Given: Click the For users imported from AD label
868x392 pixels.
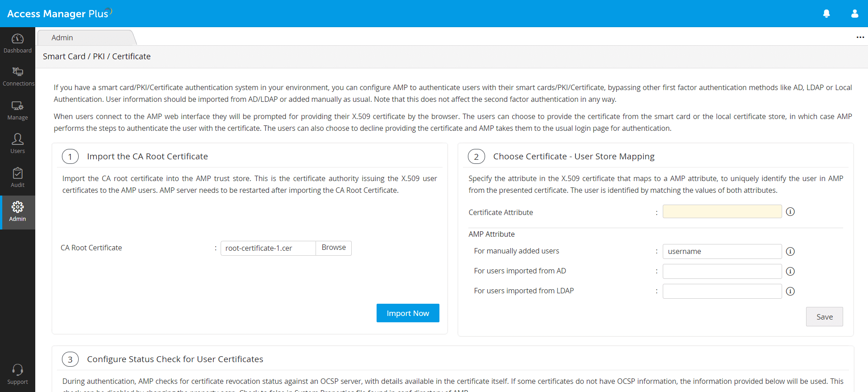Looking at the screenshot, I should point(520,271).
